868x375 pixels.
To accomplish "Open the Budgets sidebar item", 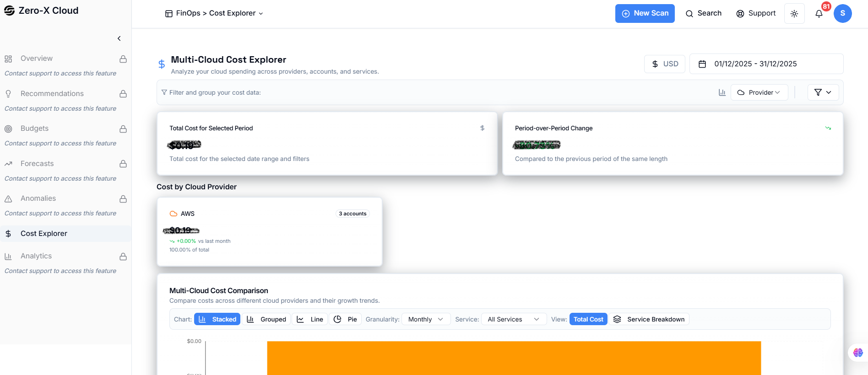I will pyautogui.click(x=65, y=129).
